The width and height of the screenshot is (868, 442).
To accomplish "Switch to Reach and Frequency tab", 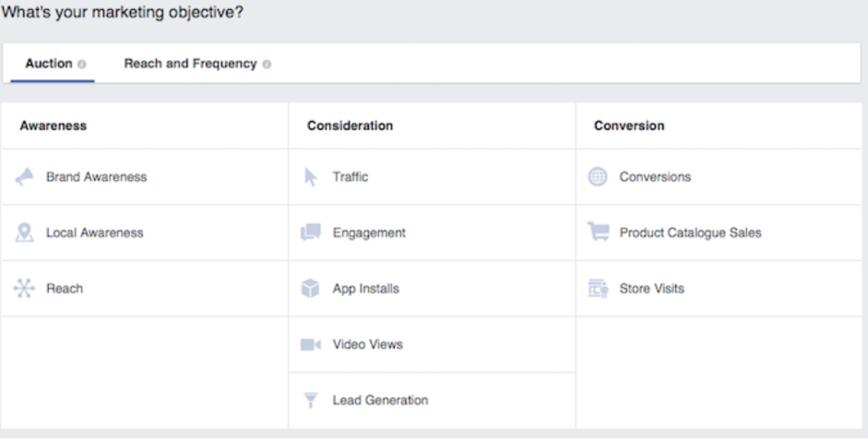I will pyautogui.click(x=190, y=64).
